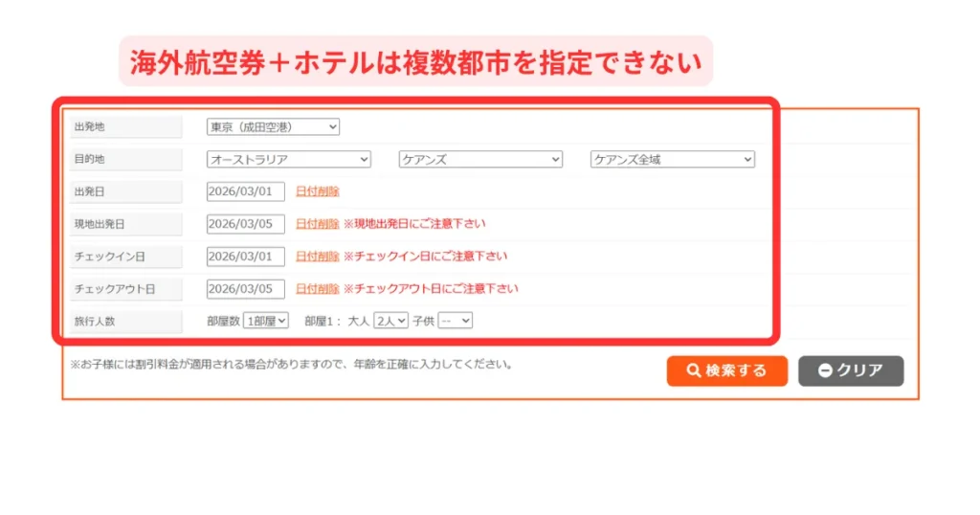Expand the オーストラリア country dropdown
The height and width of the screenshot is (515, 980).
point(288,160)
